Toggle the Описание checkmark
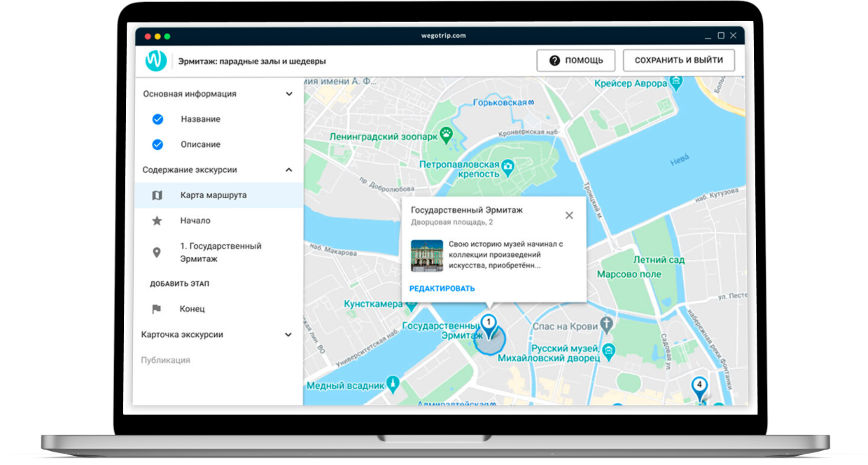Viewport: 868px width, 465px height. (157, 144)
